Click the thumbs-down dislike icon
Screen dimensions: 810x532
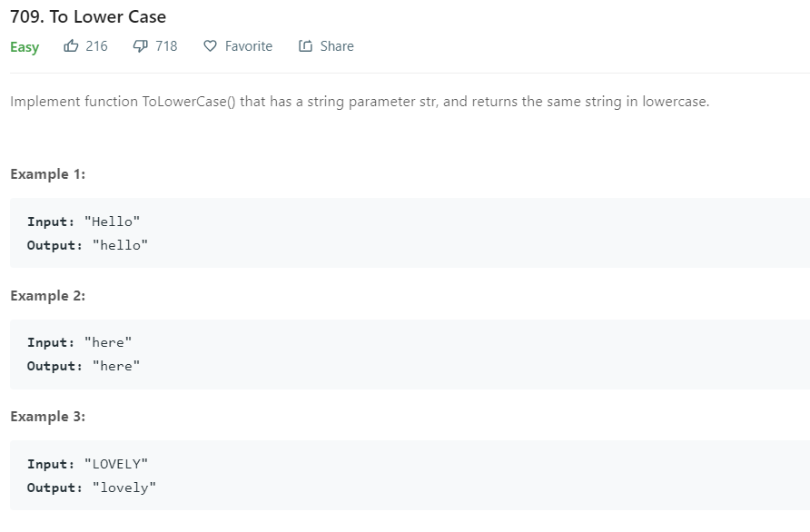click(x=141, y=46)
